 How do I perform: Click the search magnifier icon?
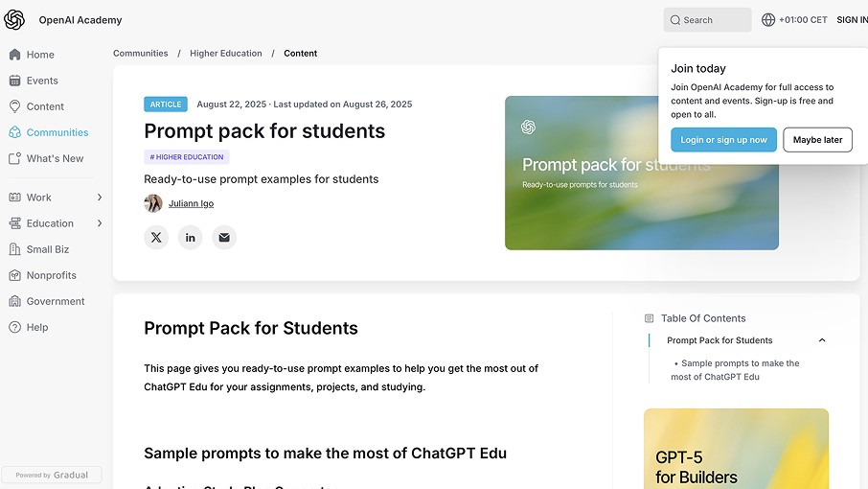pyautogui.click(x=674, y=20)
